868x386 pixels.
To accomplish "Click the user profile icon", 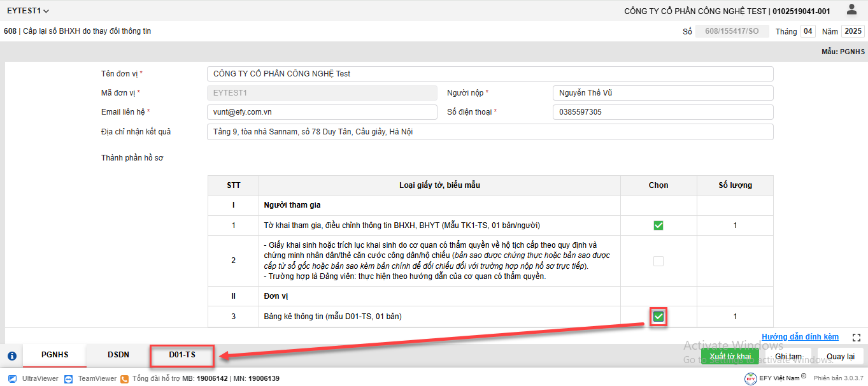I will [x=851, y=10].
